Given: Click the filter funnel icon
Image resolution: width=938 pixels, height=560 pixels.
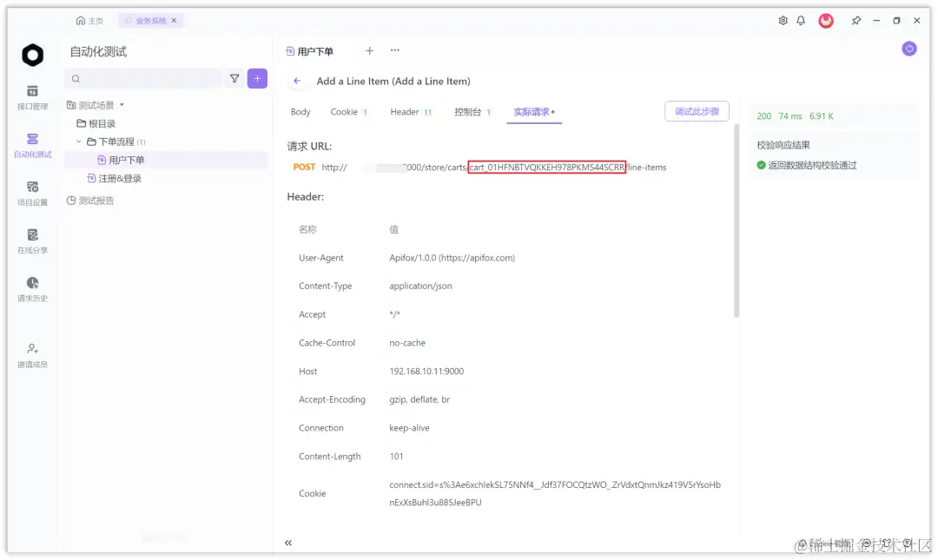Looking at the screenshot, I should click(x=234, y=78).
